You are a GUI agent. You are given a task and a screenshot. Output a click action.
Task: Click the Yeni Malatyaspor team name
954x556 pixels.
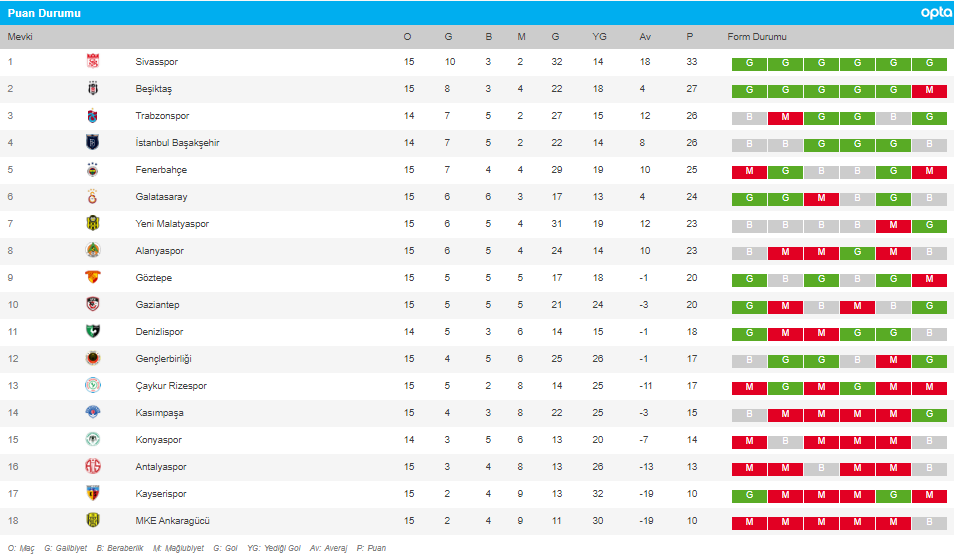coord(172,224)
